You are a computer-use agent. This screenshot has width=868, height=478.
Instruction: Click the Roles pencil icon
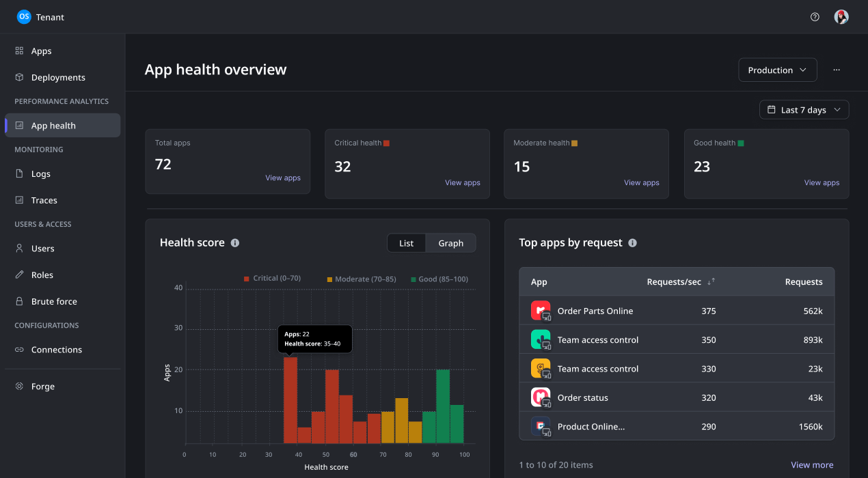[x=19, y=275]
